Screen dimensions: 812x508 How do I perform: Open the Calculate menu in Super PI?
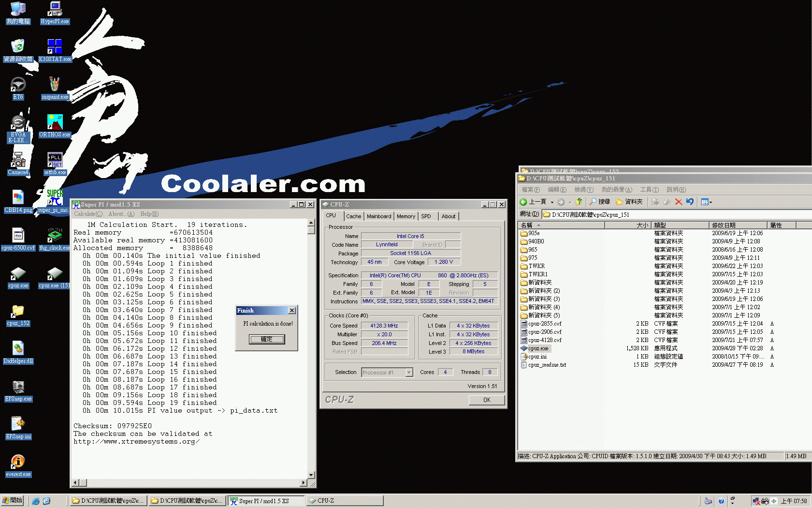click(x=88, y=214)
